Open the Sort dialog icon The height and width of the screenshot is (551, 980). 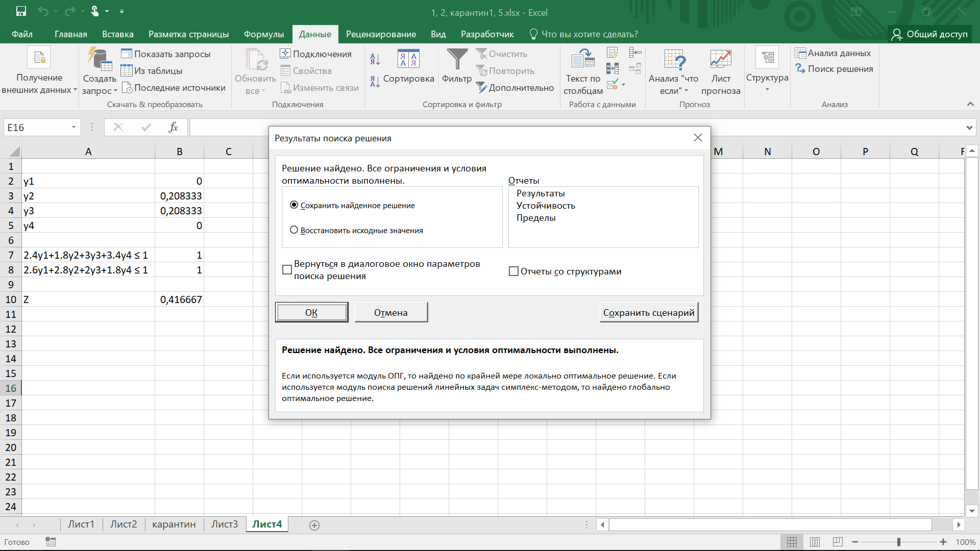pos(408,60)
